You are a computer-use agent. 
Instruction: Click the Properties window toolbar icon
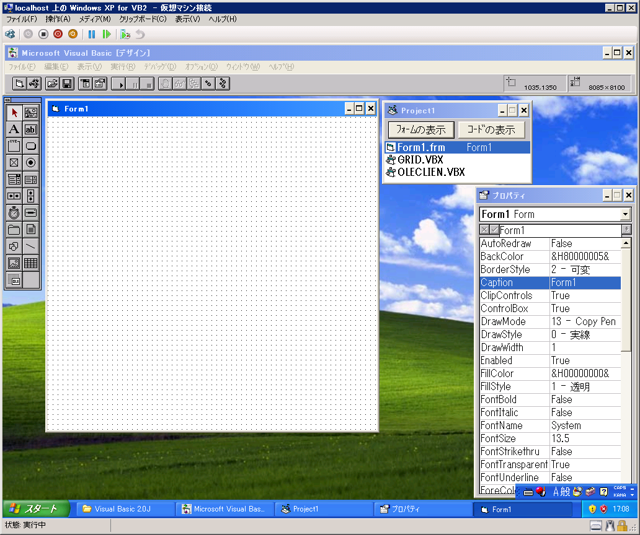100,84
